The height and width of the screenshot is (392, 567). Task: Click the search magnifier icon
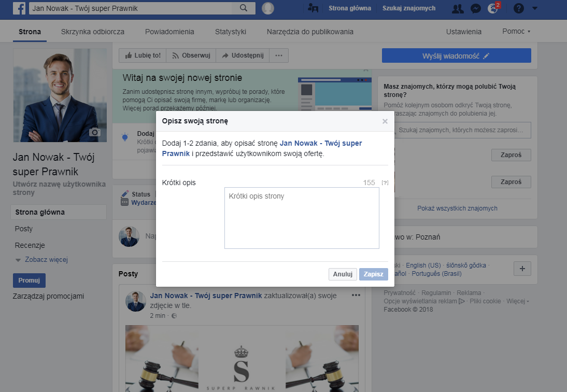click(x=244, y=8)
